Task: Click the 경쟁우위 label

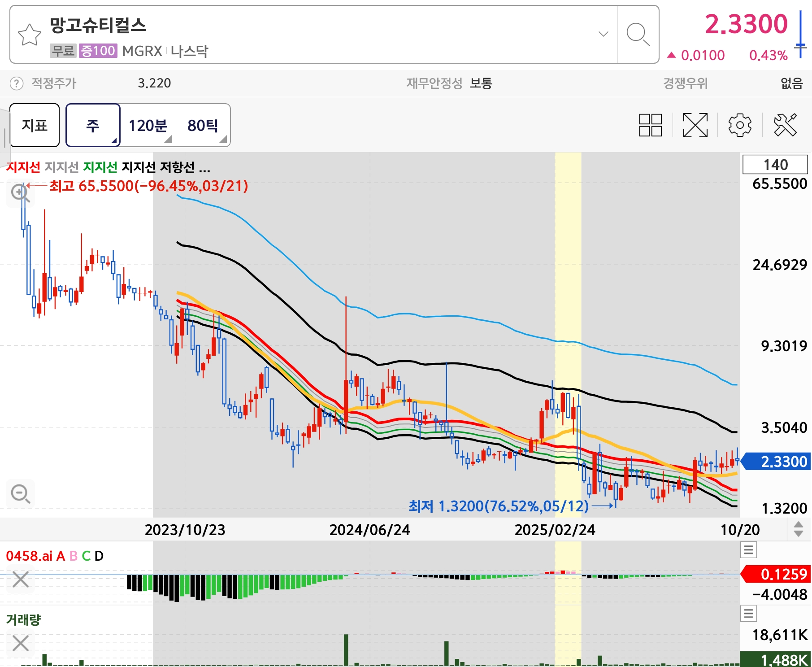Action: (x=685, y=83)
